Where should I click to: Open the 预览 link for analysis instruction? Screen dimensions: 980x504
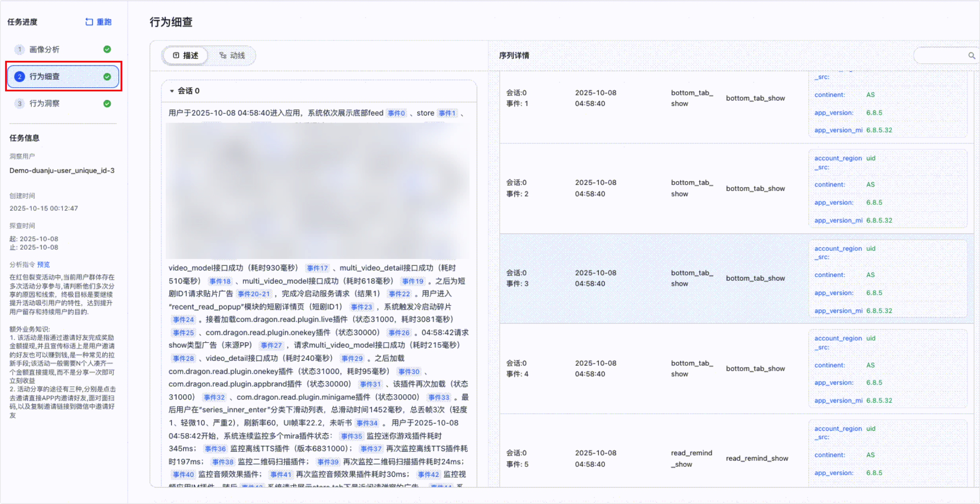point(43,264)
